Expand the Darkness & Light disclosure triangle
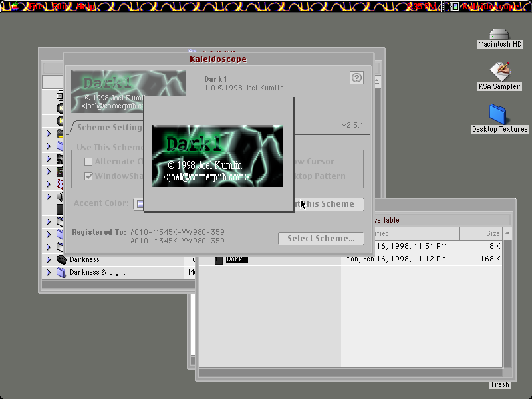 [x=48, y=272]
